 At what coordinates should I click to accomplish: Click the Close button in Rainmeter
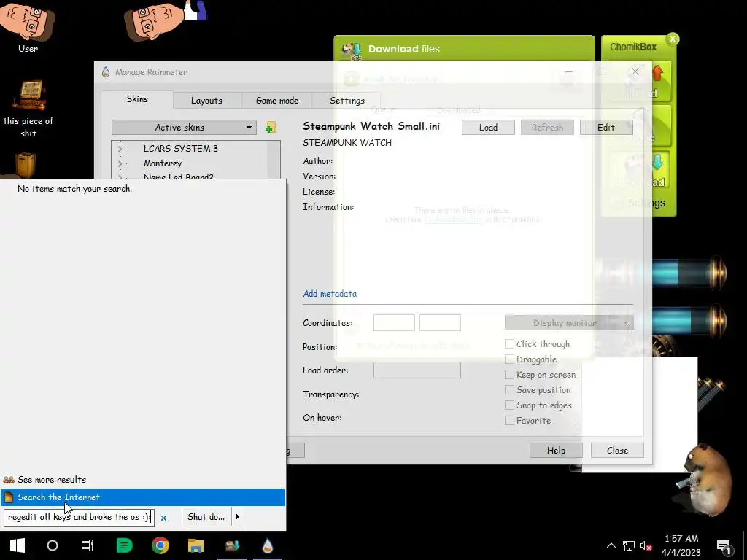click(617, 450)
